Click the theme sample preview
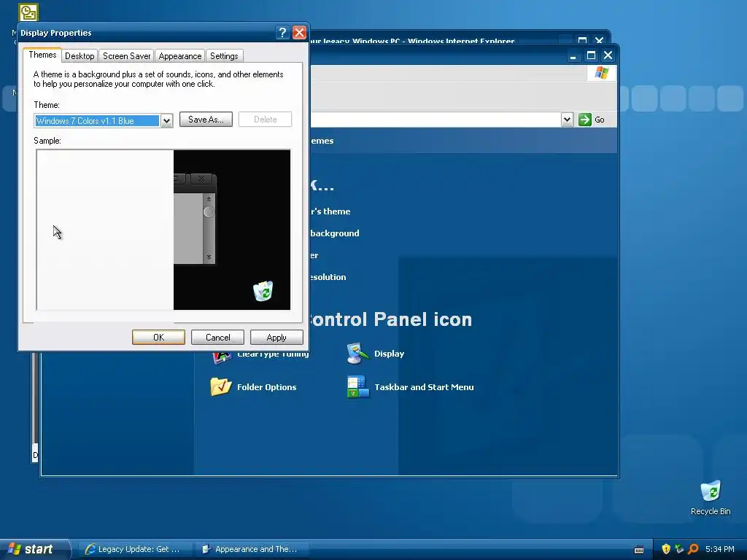 click(x=163, y=230)
